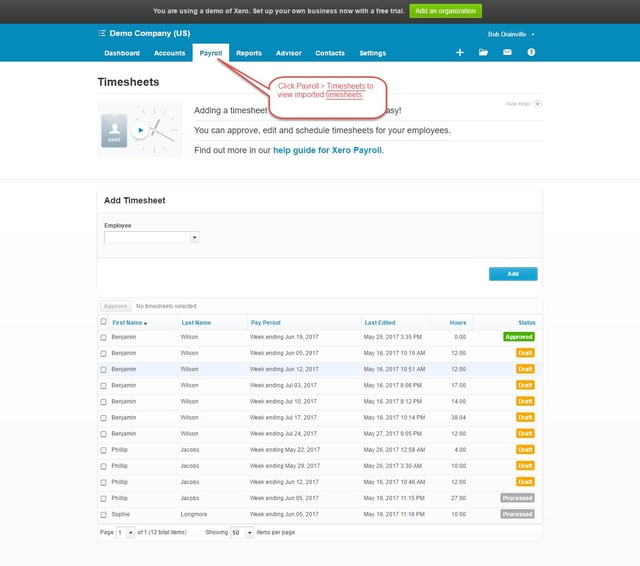640x566 pixels.
Task: Click Processed badge on Phillip Jacobs row
Action: (x=517, y=498)
